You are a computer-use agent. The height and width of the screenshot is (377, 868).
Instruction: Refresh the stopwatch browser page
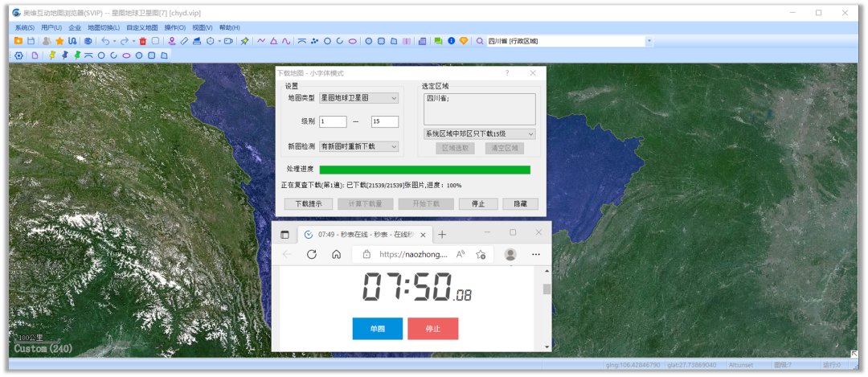click(x=312, y=254)
